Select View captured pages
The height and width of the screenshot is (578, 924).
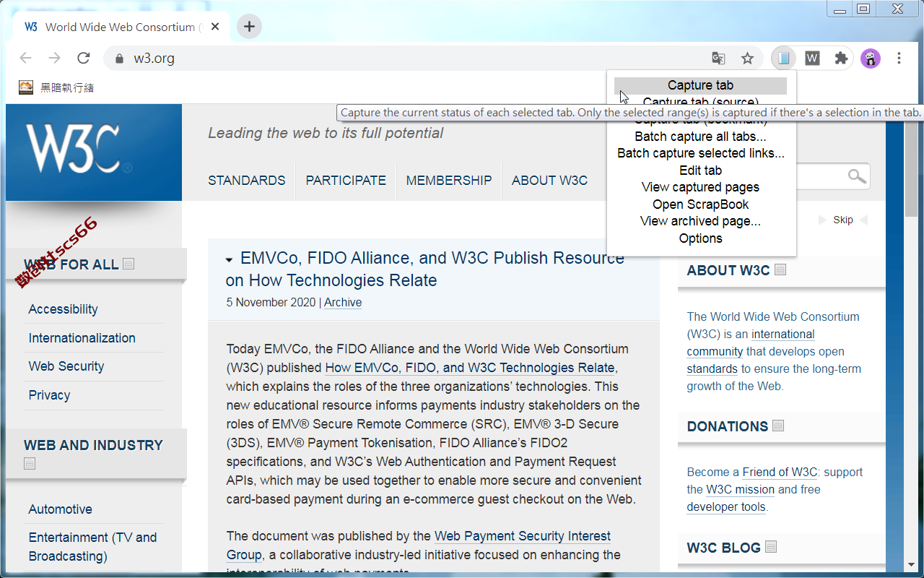click(x=700, y=187)
